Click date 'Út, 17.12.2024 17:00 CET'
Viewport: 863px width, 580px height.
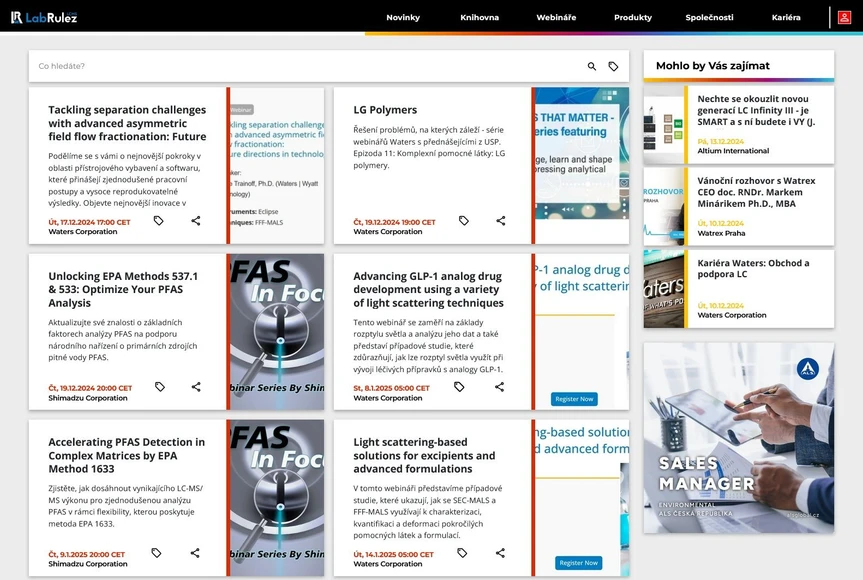(89, 222)
